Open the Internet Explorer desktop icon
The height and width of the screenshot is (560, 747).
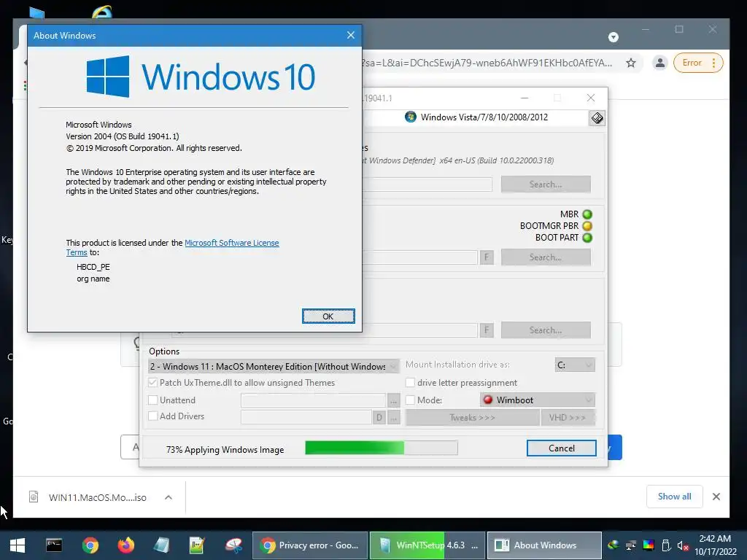(101, 12)
